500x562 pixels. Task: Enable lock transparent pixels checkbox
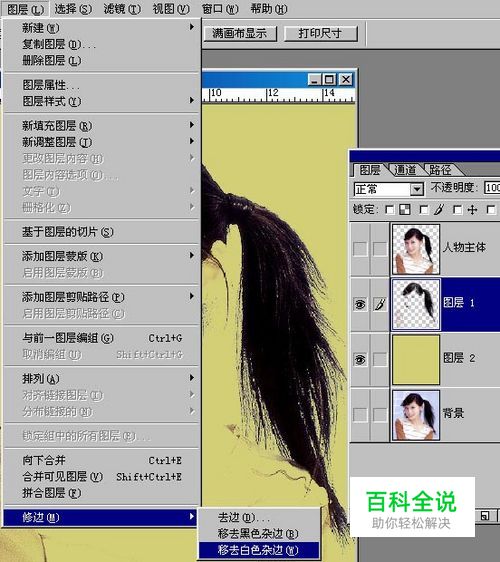tap(389, 210)
